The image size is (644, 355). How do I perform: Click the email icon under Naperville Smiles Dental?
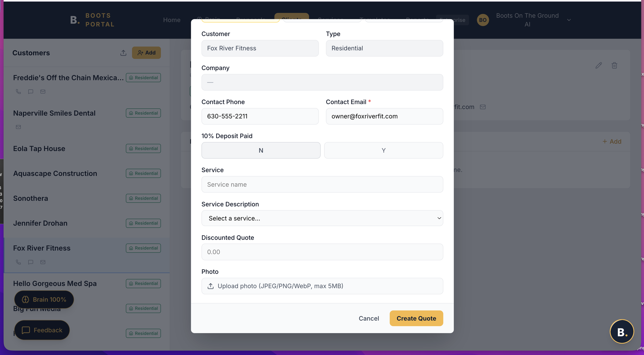tap(18, 127)
